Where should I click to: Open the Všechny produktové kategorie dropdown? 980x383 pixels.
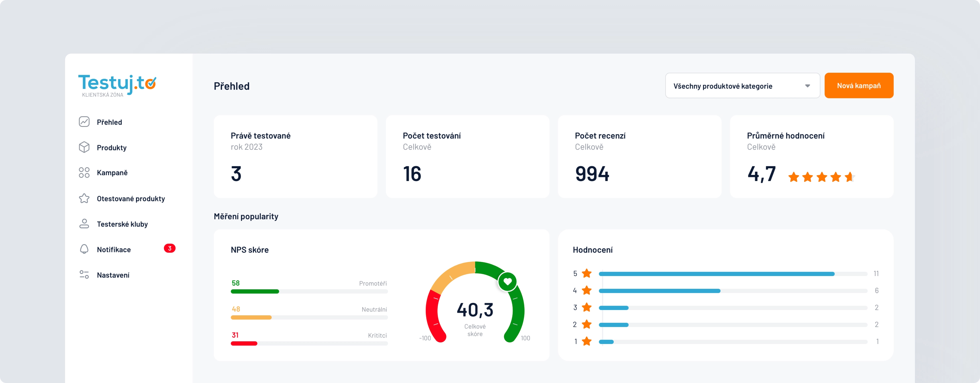734,86
